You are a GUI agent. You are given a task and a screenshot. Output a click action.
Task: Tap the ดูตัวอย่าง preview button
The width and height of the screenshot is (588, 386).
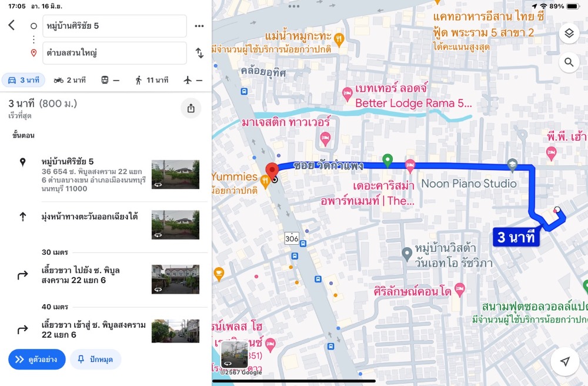36,359
